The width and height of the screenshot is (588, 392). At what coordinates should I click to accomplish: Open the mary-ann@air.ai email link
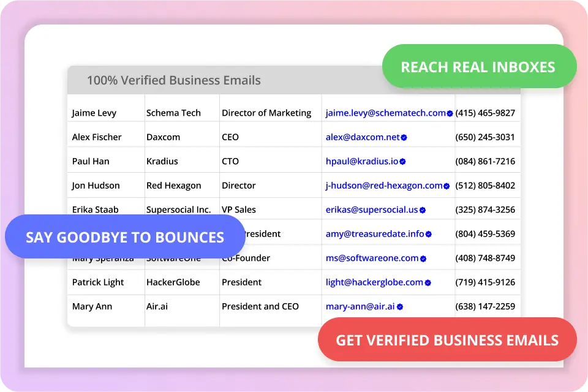[360, 306]
